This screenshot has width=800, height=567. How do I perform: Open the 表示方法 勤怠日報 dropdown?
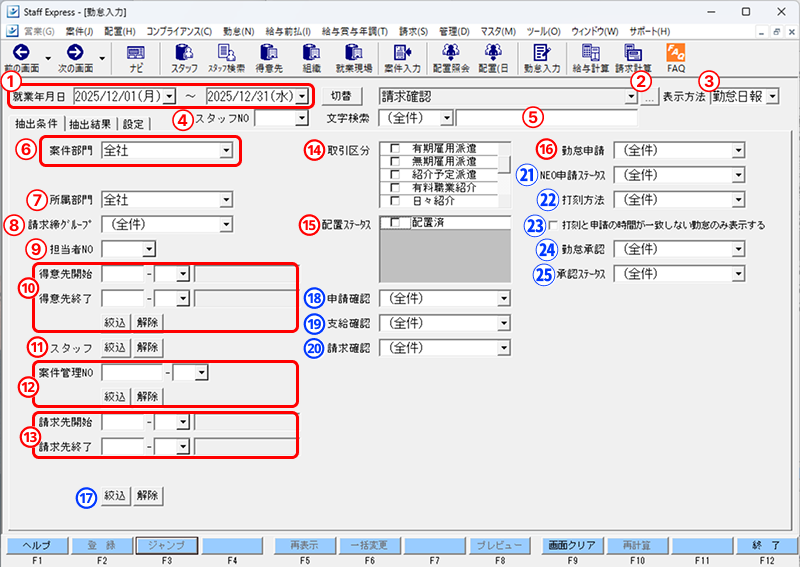(772, 96)
